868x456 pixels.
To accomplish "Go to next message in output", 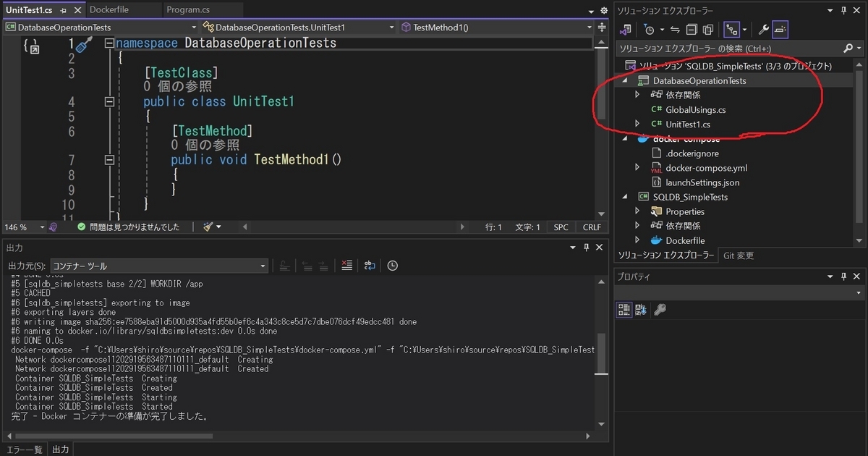I will coord(324,266).
